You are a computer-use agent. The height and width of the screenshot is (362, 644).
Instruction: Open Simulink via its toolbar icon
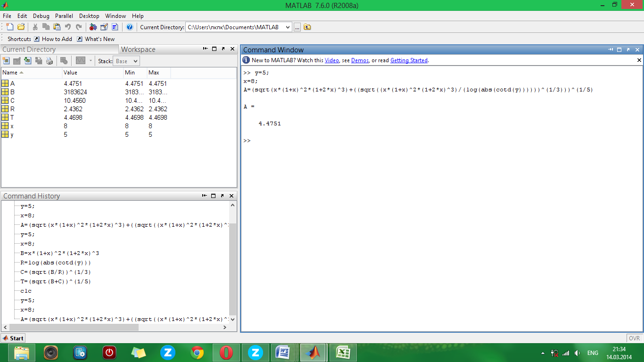[x=93, y=27]
